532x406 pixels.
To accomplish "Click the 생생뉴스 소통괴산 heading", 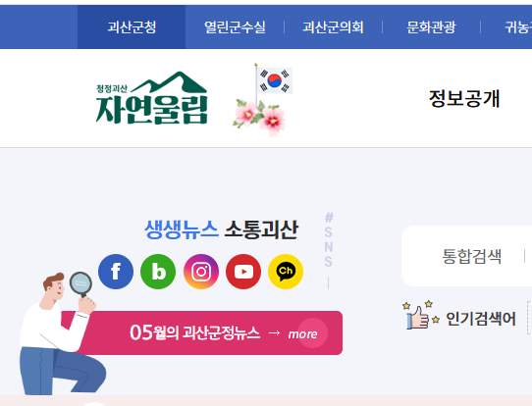I will 221,229.
